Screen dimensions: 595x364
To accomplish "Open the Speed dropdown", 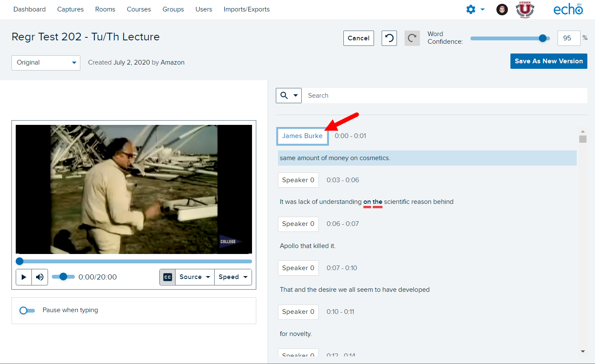I will click(233, 277).
